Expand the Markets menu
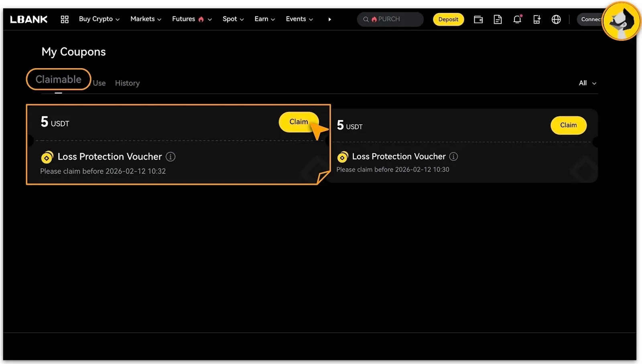 (x=146, y=19)
